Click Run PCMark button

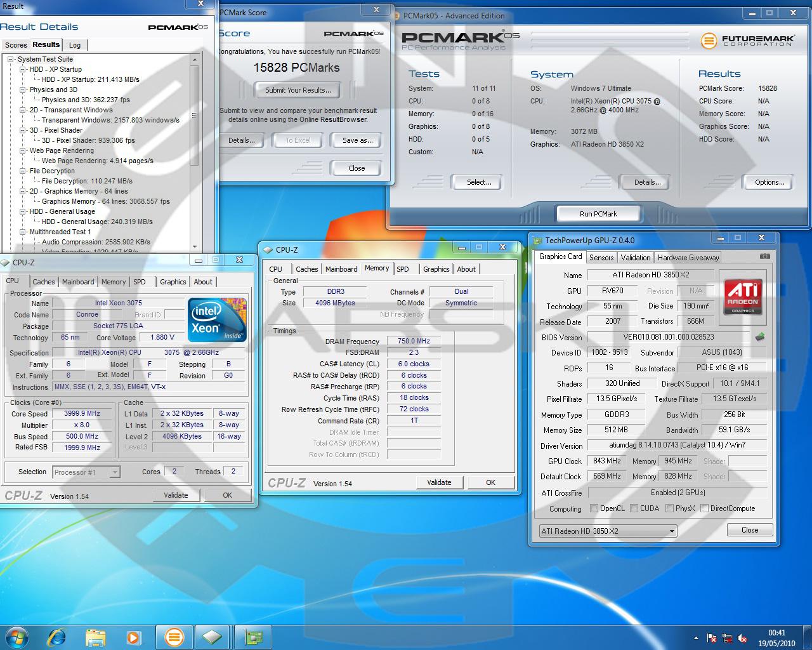tap(598, 214)
